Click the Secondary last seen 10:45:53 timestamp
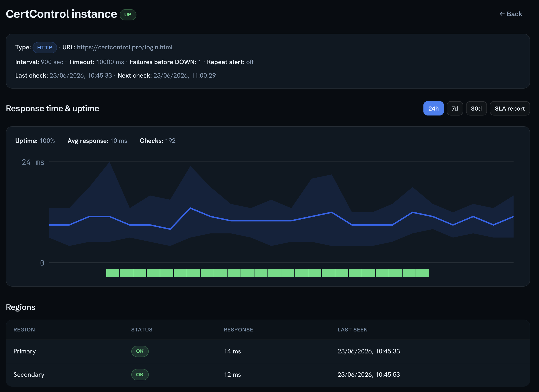The height and width of the screenshot is (392, 539). 369,375
